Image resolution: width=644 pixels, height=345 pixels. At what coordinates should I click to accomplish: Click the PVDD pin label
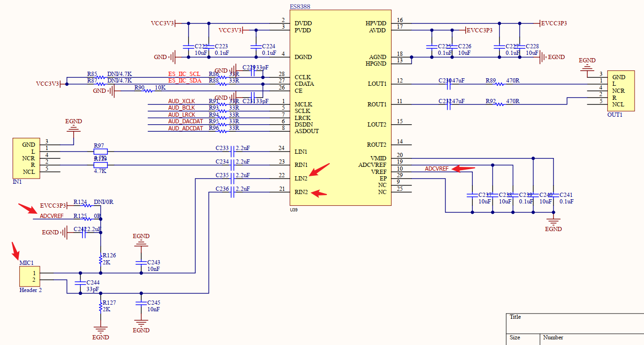tap(303, 30)
